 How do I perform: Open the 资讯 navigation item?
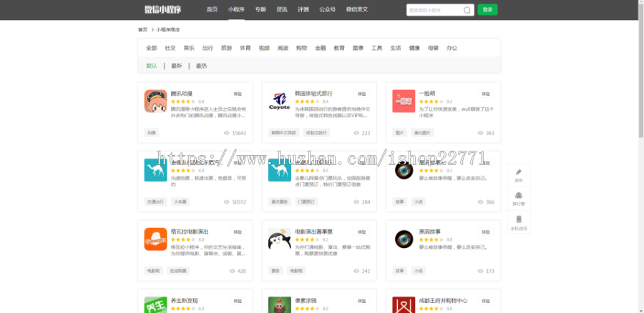tap(282, 10)
